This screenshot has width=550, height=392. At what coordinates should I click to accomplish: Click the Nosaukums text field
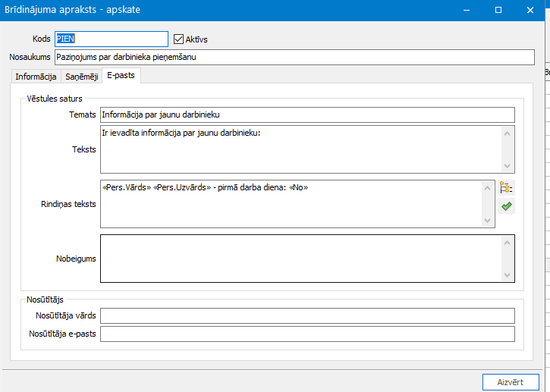tap(294, 58)
